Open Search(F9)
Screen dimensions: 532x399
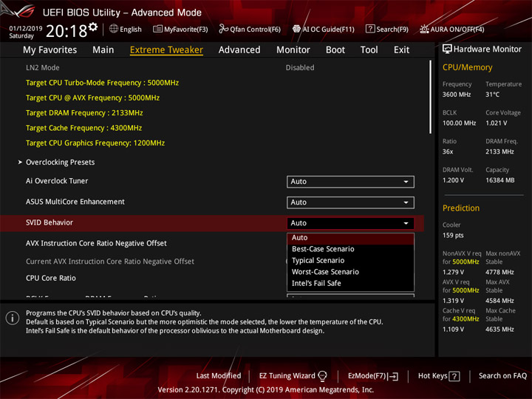pos(387,29)
